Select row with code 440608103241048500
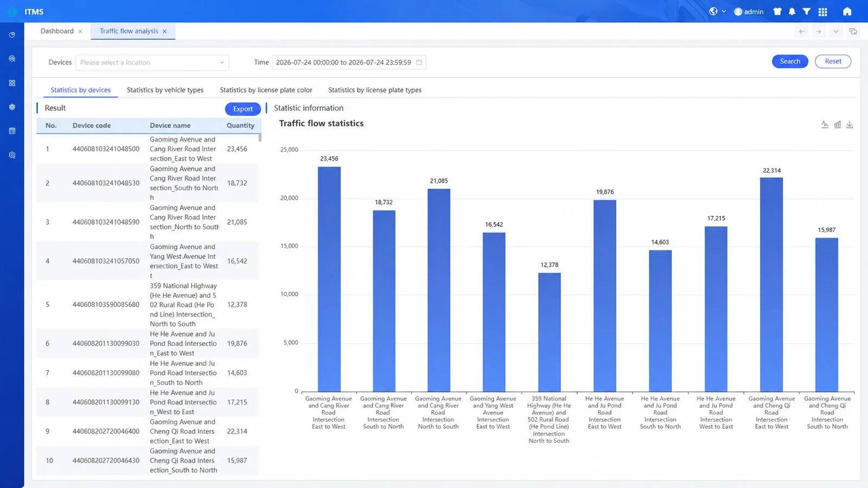The width and height of the screenshot is (868, 488). pos(148,149)
